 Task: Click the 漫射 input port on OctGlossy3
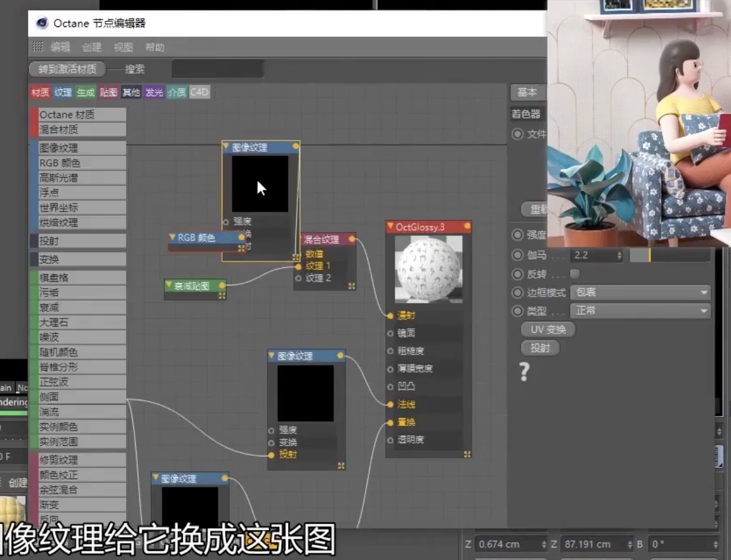coord(390,316)
